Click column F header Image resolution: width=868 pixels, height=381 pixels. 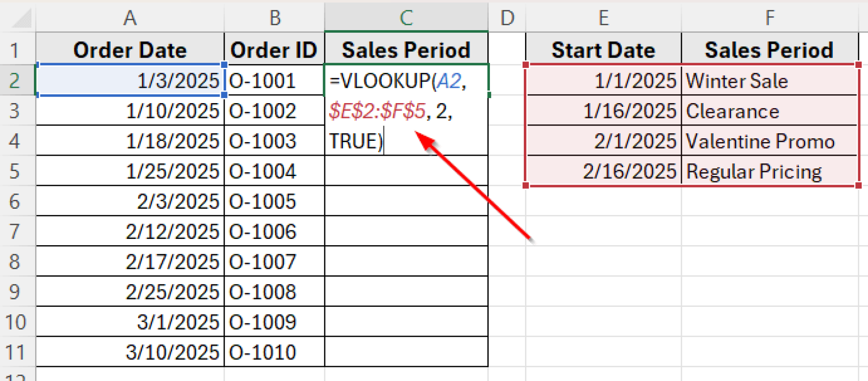coord(769,18)
